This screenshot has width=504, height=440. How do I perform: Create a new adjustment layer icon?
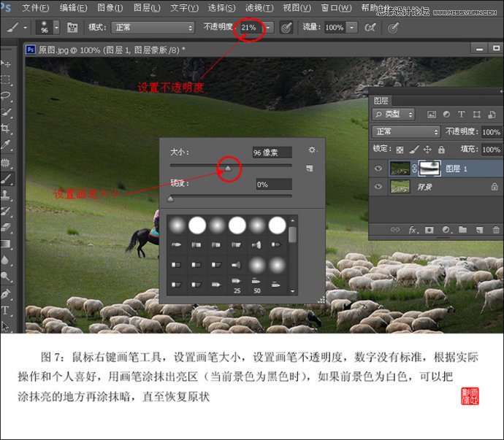coord(446,230)
